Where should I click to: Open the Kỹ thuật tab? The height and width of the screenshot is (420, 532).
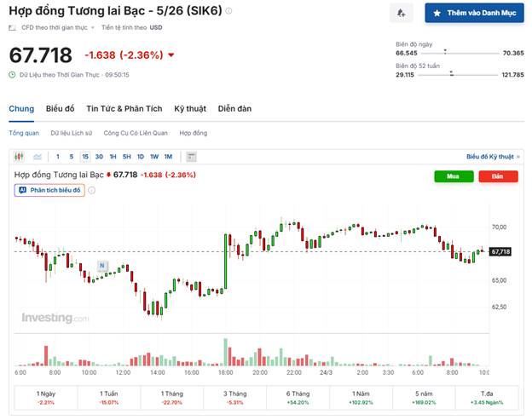[x=190, y=109]
